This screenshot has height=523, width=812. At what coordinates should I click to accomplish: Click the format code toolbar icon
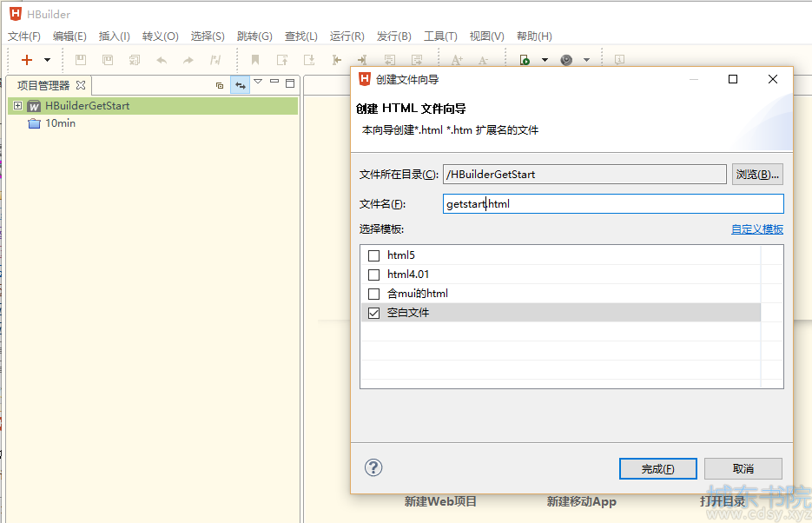click(215, 60)
